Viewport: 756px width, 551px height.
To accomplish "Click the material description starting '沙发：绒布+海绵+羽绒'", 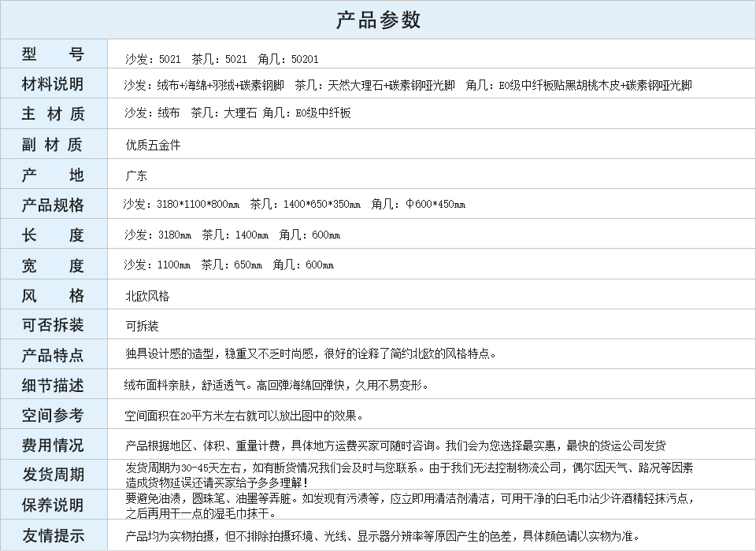I will [408, 85].
